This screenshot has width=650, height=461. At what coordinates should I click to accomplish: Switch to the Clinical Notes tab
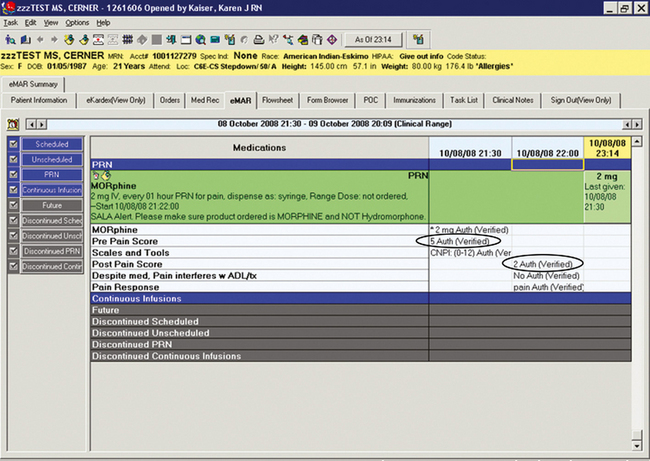513,100
